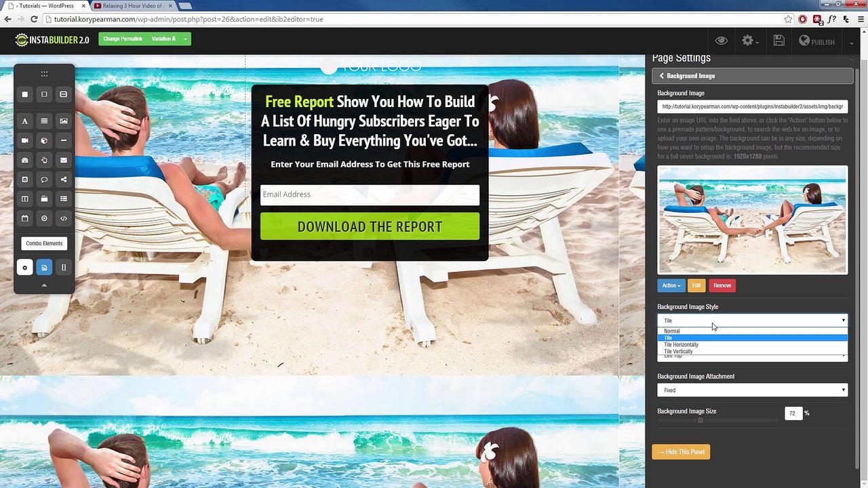This screenshot has width=868, height=488.
Task: Click the red Remove button
Action: (722, 285)
